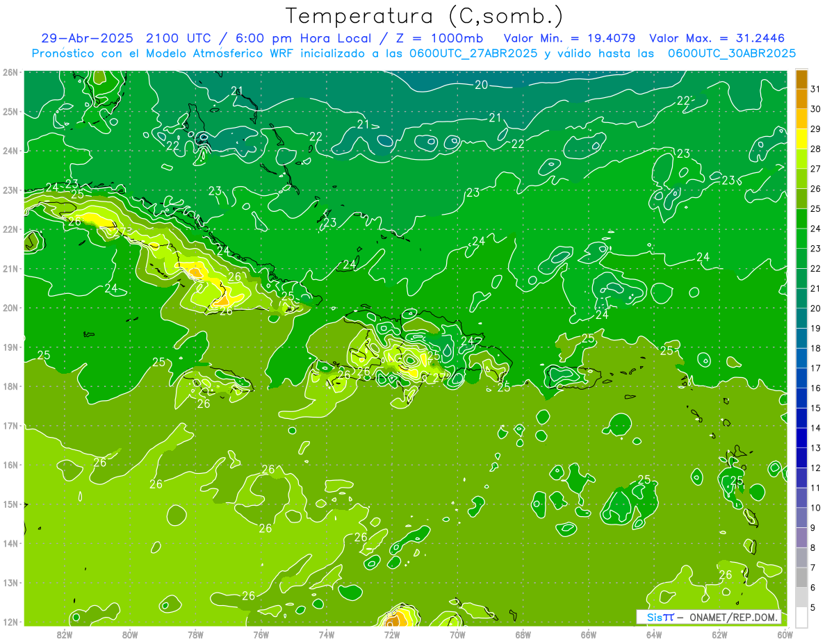Image resolution: width=834 pixels, height=644 pixels.
Task: Click latitude axis label '19N'
Action: coord(10,347)
